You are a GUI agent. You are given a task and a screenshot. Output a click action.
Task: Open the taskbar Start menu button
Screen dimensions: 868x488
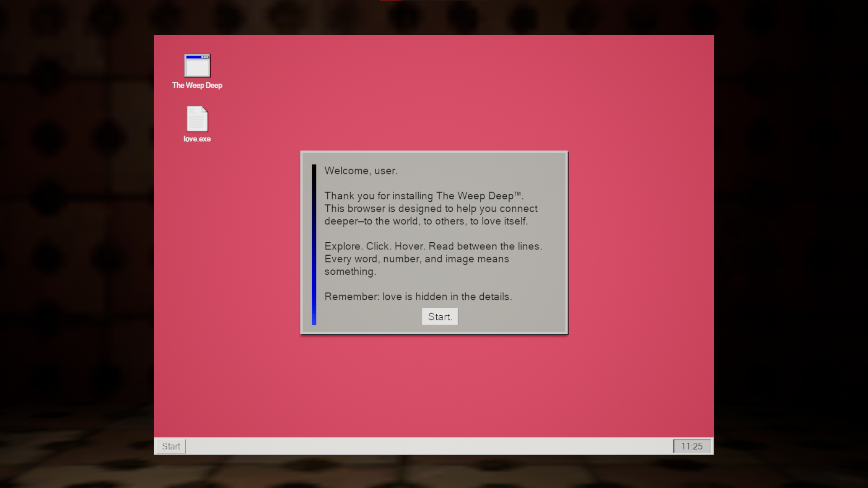click(171, 446)
